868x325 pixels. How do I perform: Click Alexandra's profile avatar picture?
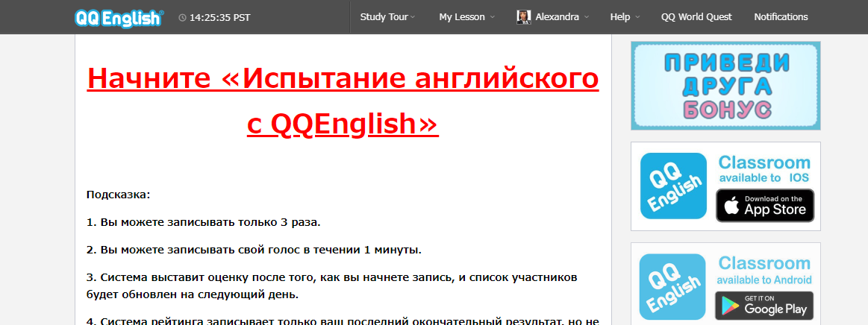pyautogui.click(x=524, y=17)
